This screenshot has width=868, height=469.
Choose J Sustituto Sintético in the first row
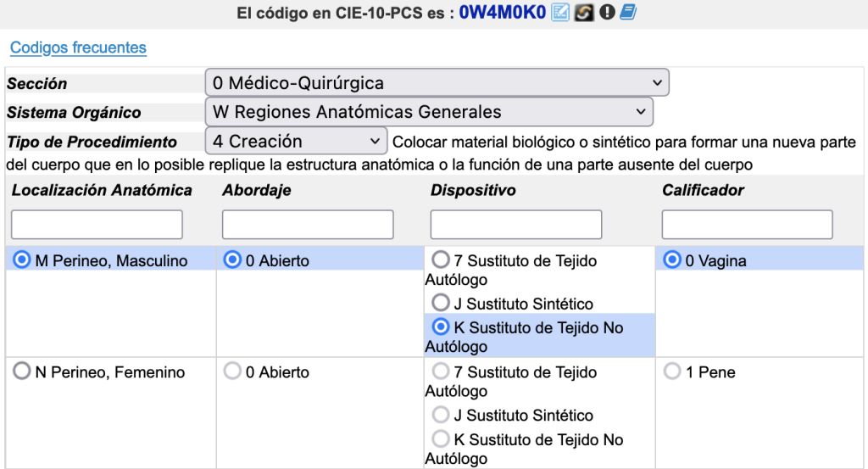[x=441, y=303]
